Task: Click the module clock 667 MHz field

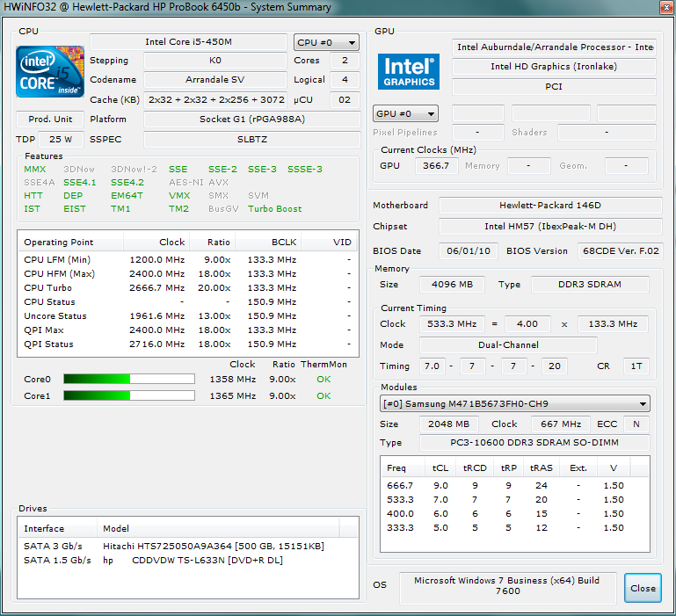Action: pos(561,424)
